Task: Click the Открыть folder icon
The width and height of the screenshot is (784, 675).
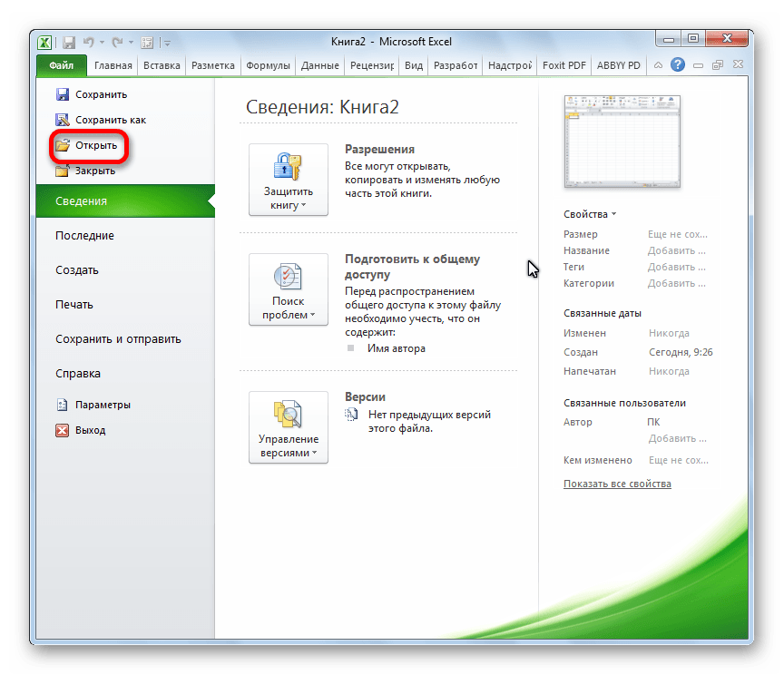Action: [63, 145]
